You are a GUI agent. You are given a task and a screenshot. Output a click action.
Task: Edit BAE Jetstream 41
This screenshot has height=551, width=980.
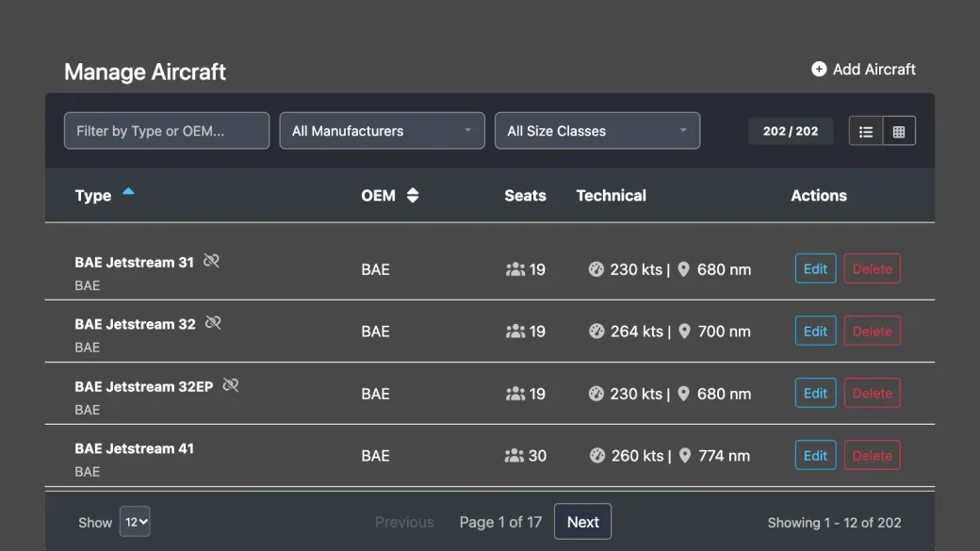[x=816, y=456]
